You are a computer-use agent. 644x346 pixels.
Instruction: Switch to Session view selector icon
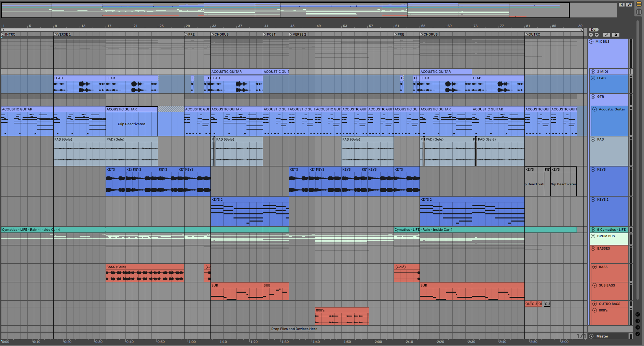(639, 12)
